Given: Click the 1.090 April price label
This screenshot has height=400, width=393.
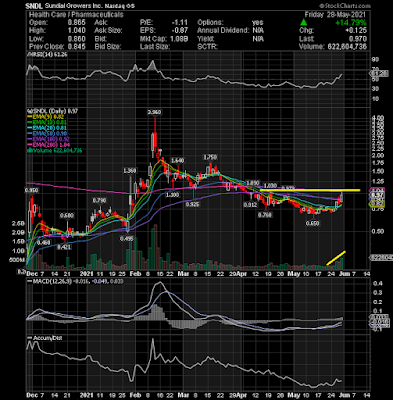Looking at the screenshot, I should tap(252, 183).
